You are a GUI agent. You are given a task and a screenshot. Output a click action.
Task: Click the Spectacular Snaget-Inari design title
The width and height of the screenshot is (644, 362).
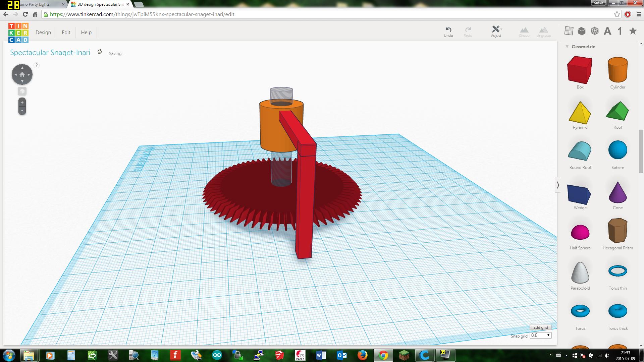[50, 52]
